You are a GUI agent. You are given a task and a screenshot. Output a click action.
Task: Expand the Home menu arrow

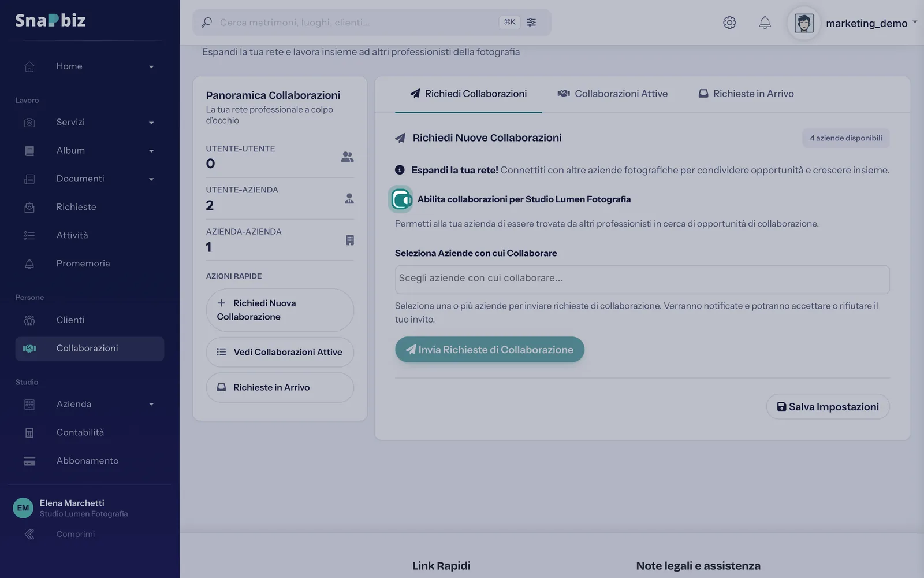pyautogui.click(x=151, y=67)
